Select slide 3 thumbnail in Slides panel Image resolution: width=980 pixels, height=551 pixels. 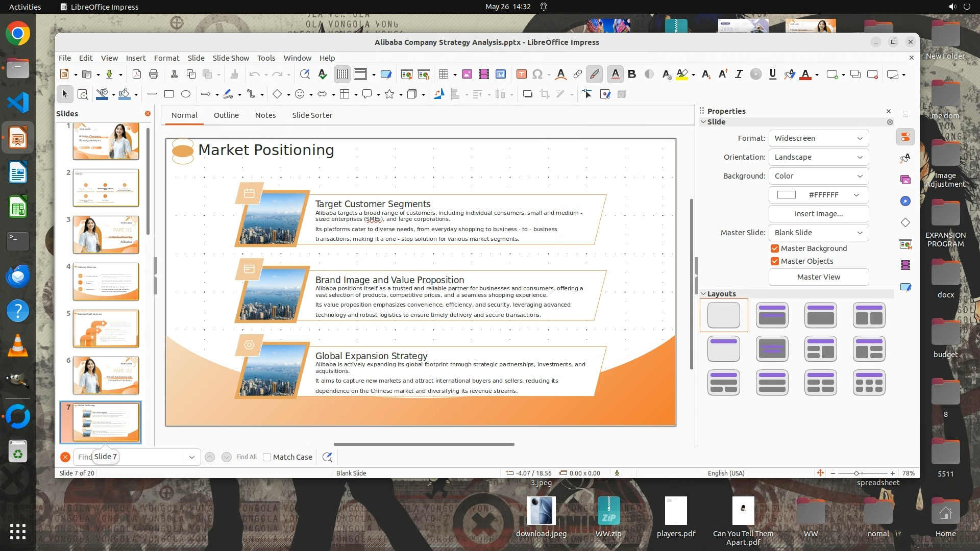(x=106, y=235)
